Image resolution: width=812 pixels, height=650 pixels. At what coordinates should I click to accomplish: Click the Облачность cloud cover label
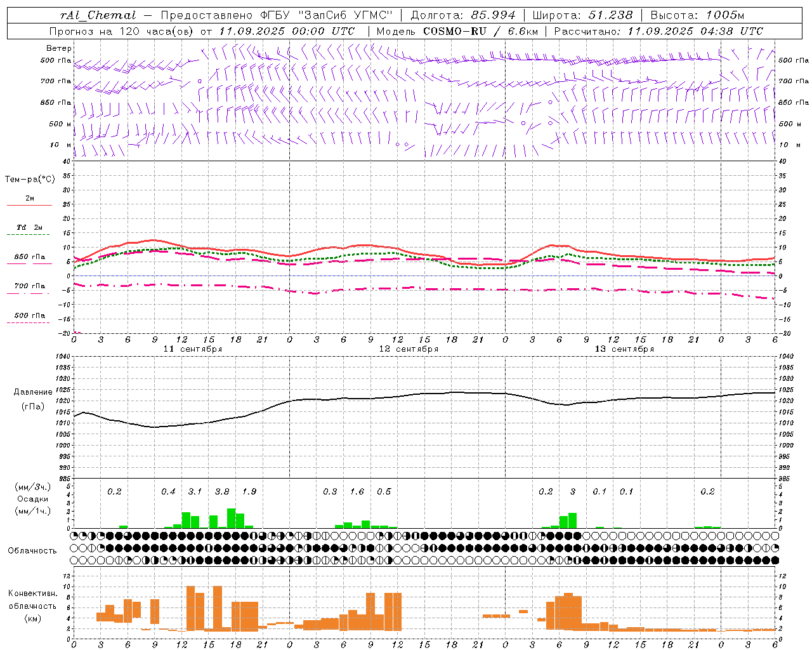tap(32, 550)
